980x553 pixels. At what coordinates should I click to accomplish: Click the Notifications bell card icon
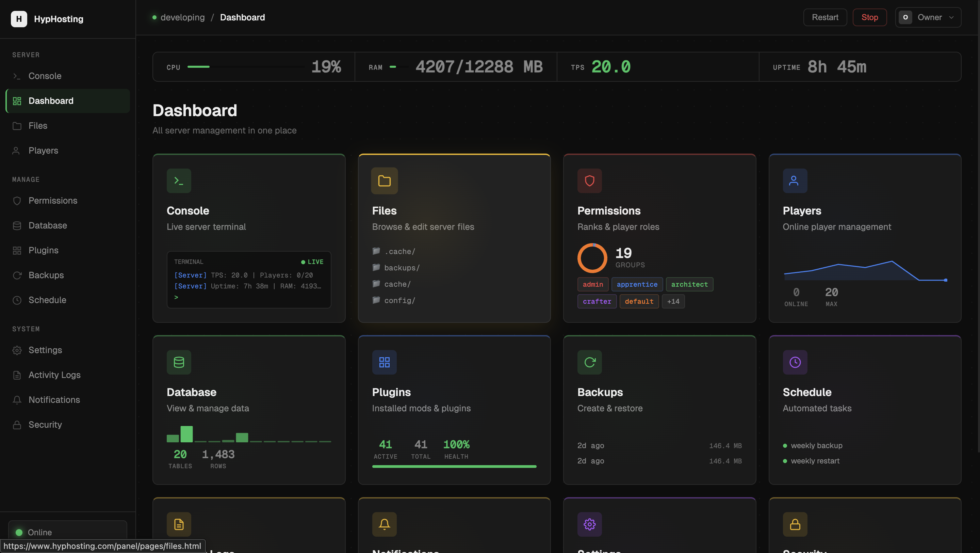pos(384,524)
